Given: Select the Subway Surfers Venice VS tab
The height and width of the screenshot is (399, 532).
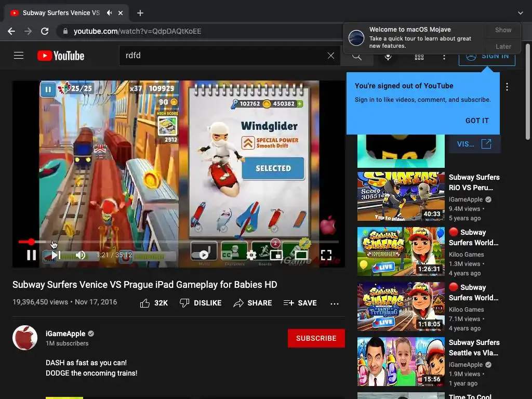Looking at the screenshot, I should click(x=66, y=13).
